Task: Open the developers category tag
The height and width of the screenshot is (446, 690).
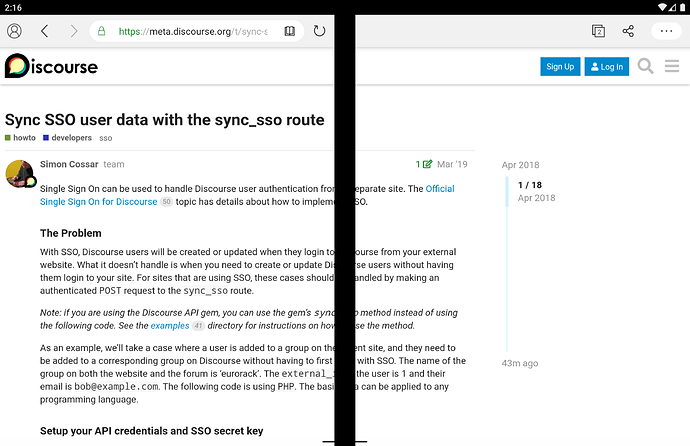Action: pos(67,138)
